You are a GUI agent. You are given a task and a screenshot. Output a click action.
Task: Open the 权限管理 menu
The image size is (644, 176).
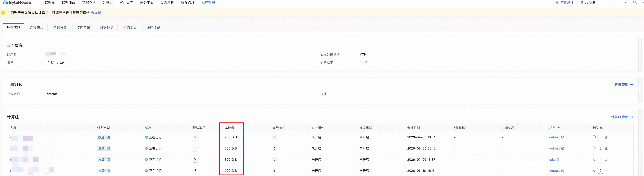[x=188, y=2]
